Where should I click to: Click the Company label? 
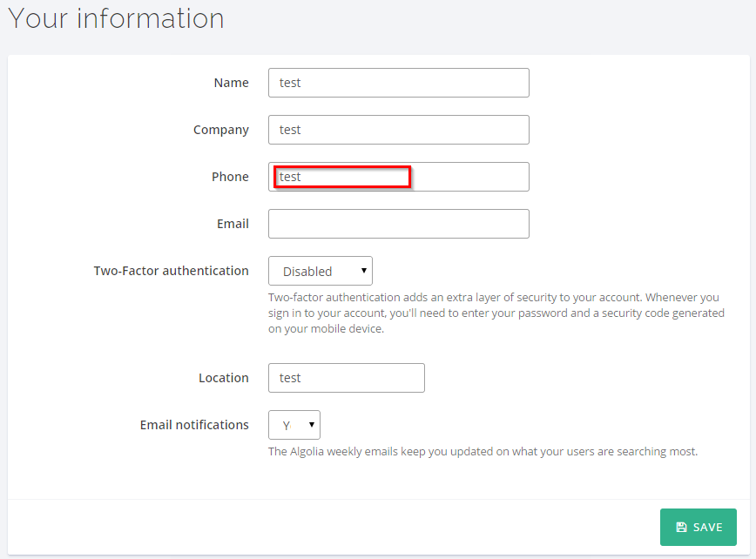pos(221,130)
